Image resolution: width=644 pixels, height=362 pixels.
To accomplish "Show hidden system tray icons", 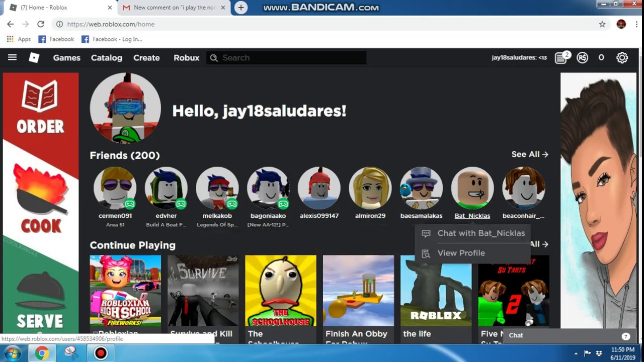I will coord(576,353).
